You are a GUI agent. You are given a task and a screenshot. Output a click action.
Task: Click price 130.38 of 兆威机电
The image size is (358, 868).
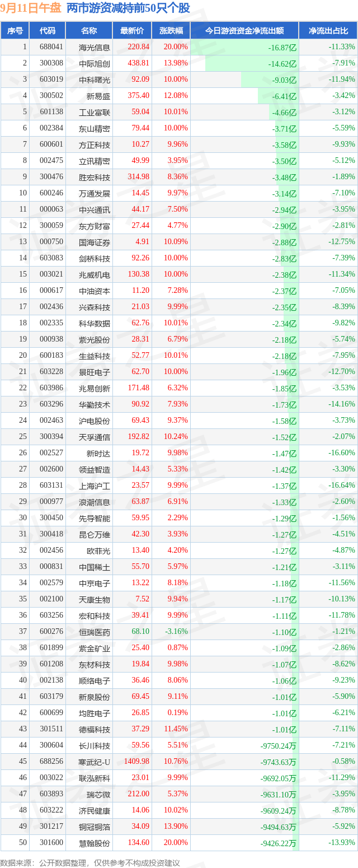pyautogui.click(x=138, y=274)
